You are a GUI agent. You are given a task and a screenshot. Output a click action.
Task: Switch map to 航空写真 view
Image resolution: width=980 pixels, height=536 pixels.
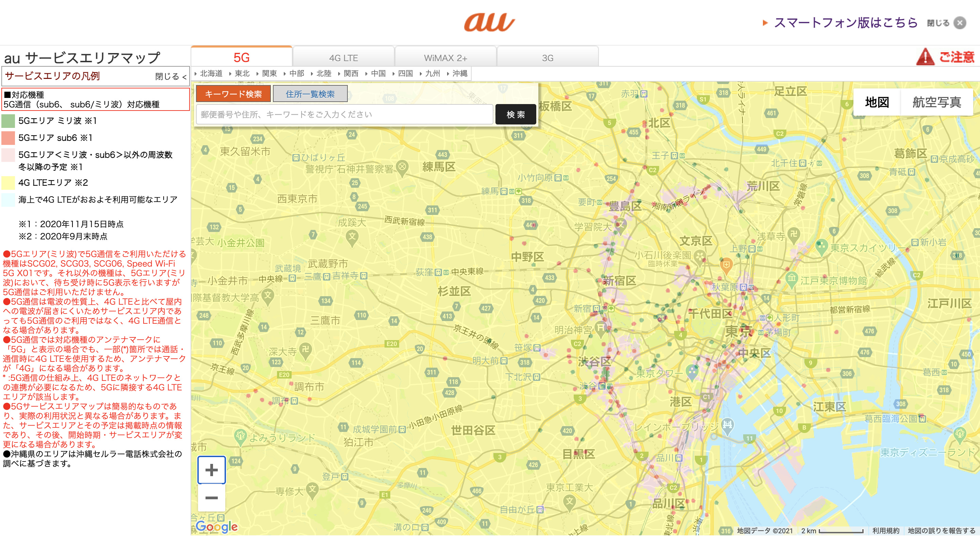(937, 102)
